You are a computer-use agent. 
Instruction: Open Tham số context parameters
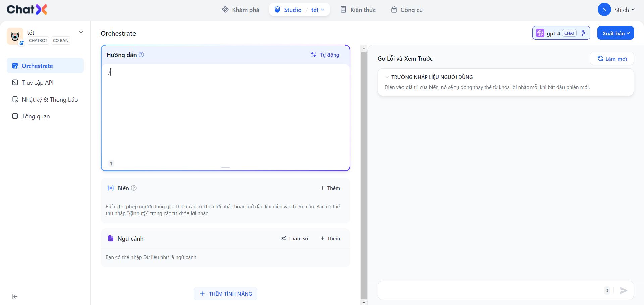pyautogui.click(x=294, y=238)
